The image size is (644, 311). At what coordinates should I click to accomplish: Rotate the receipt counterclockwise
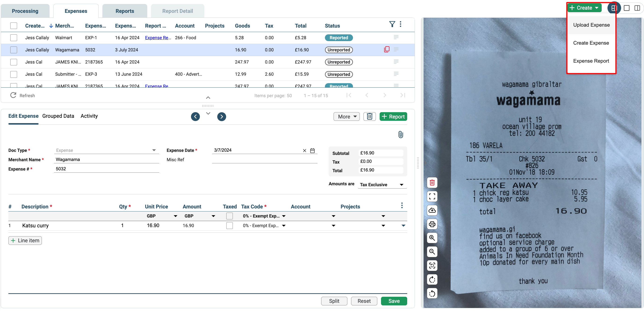[432, 293]
